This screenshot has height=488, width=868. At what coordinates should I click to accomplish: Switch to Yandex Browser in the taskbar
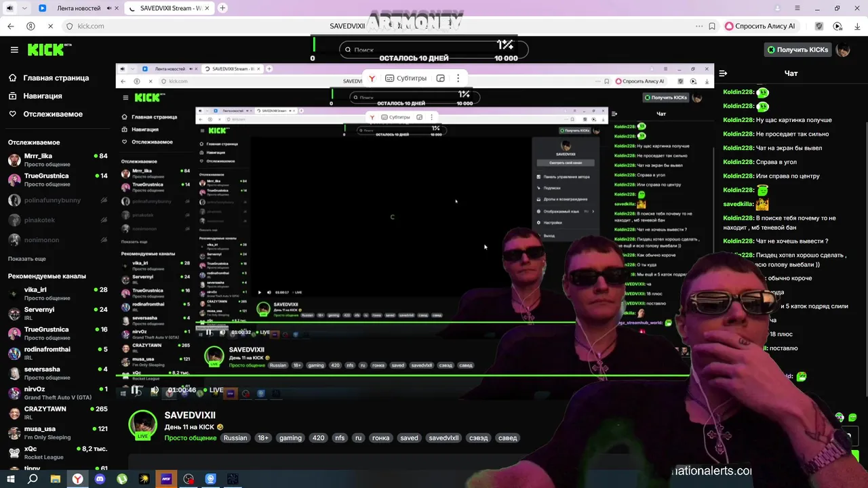[78, 479]
